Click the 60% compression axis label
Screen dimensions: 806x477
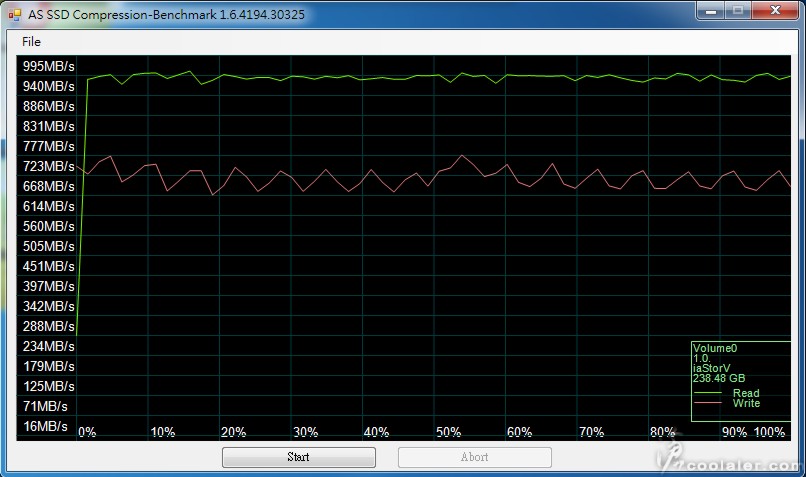click(519, 432)
